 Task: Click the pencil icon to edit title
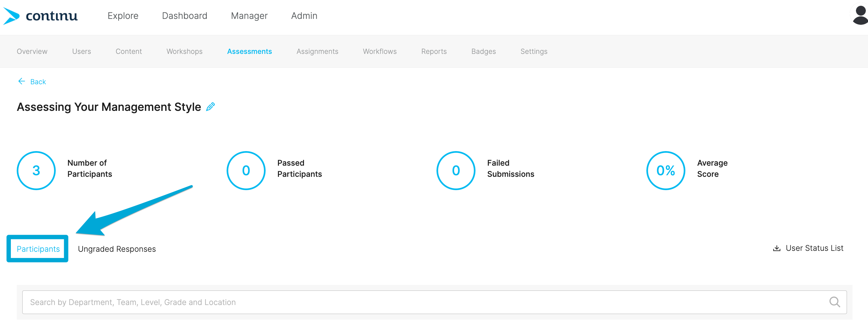[210, 107]
